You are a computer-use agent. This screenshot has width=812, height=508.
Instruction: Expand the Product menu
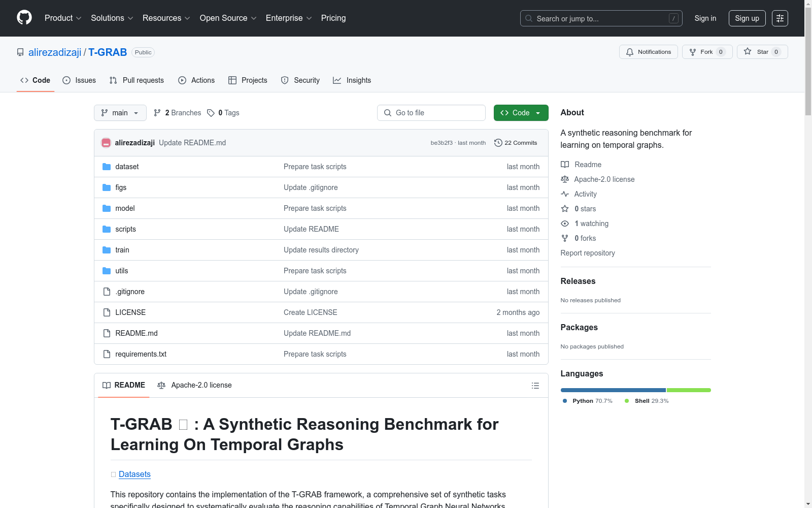[x=63, y=18]
